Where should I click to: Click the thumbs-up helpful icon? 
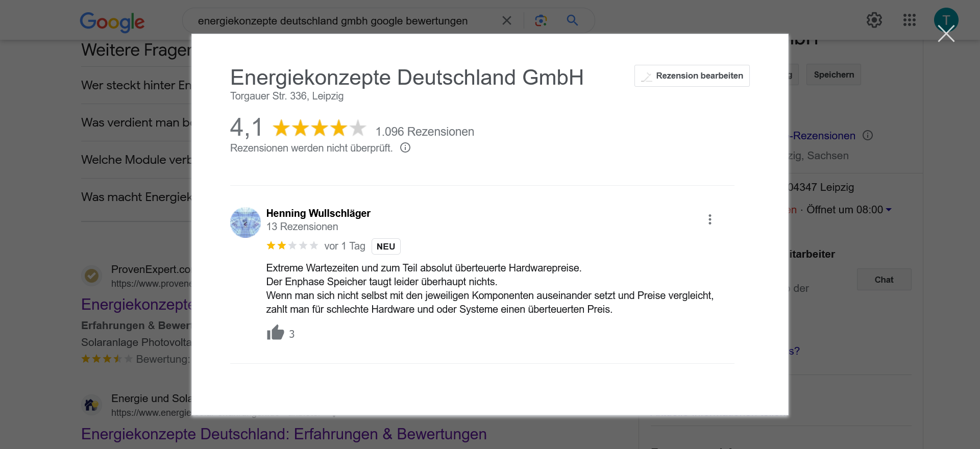(x=275, y=333)
